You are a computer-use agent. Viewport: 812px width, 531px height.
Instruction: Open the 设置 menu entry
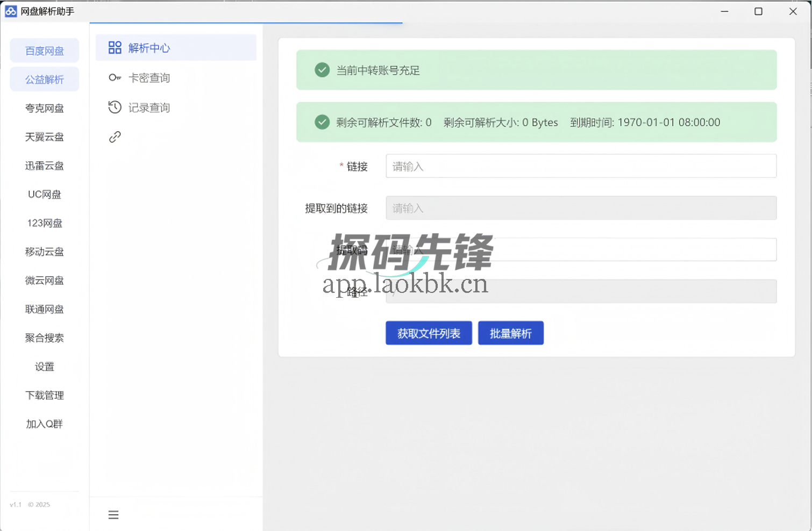(x=44, y=366)
